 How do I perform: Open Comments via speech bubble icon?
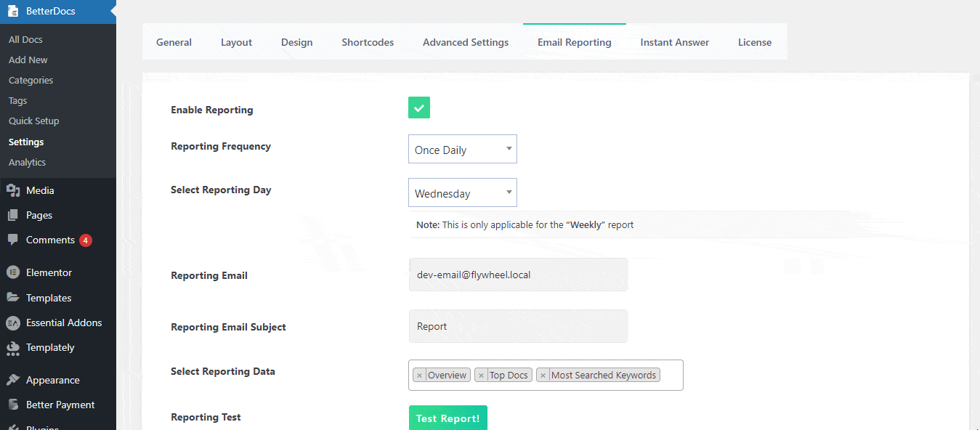coord(12,240)
